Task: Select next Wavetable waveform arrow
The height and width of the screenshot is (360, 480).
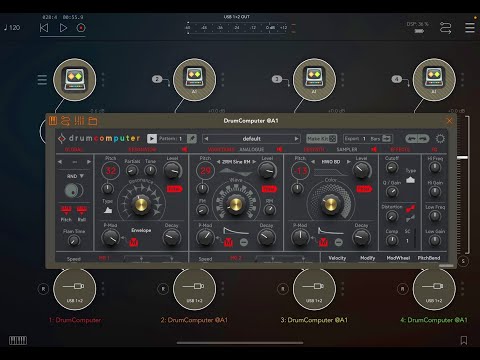Action: [254, 162]
